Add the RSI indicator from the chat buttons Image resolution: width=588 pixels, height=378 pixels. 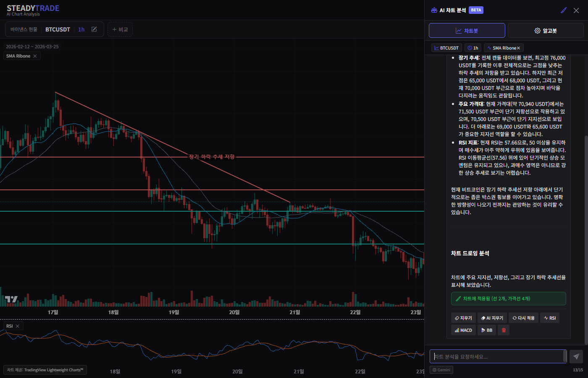click(550, 318)
